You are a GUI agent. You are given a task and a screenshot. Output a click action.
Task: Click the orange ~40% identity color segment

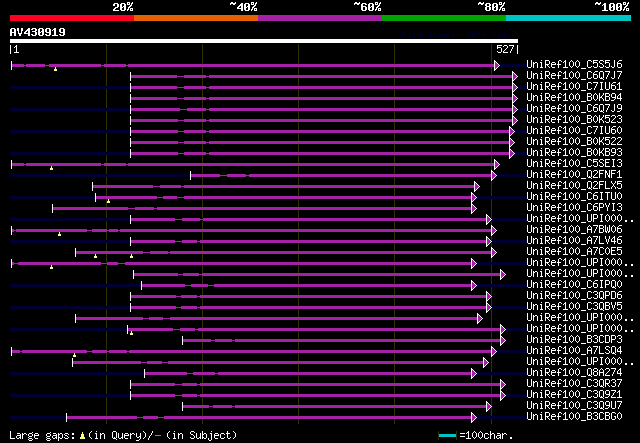[x=196, y=18]
